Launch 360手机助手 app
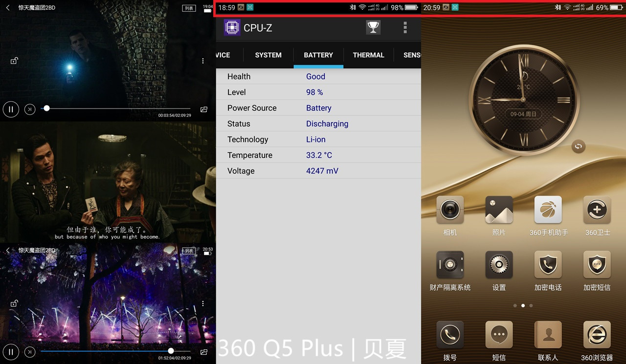 click(548, 210)
